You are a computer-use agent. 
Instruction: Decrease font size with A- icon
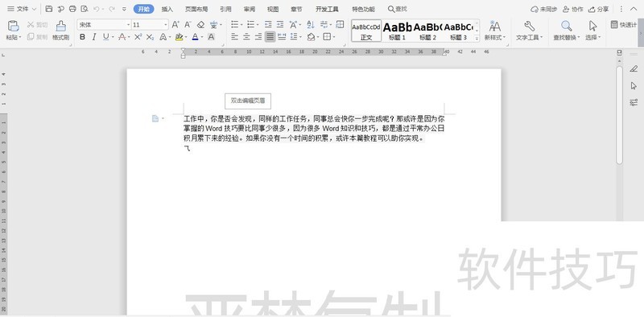click(188, 25)
